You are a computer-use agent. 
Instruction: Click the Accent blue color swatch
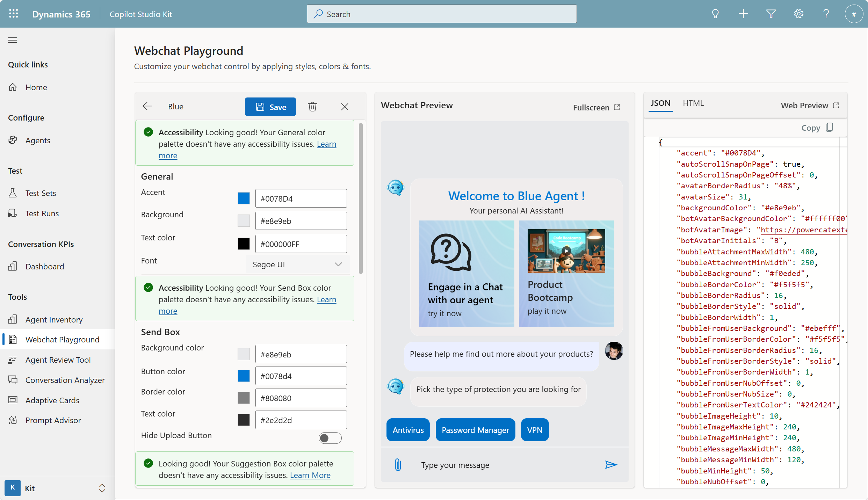coord(244,198)
